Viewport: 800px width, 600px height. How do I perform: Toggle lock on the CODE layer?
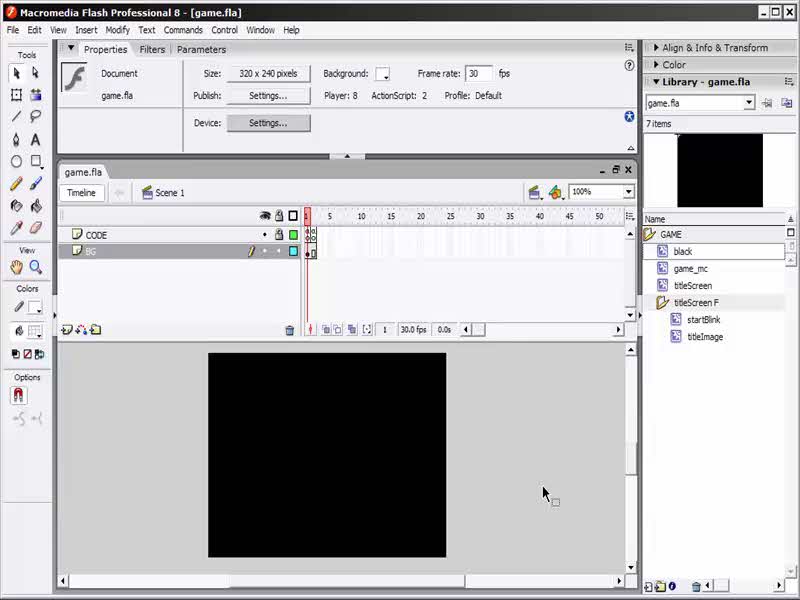[x=279, y=235]
